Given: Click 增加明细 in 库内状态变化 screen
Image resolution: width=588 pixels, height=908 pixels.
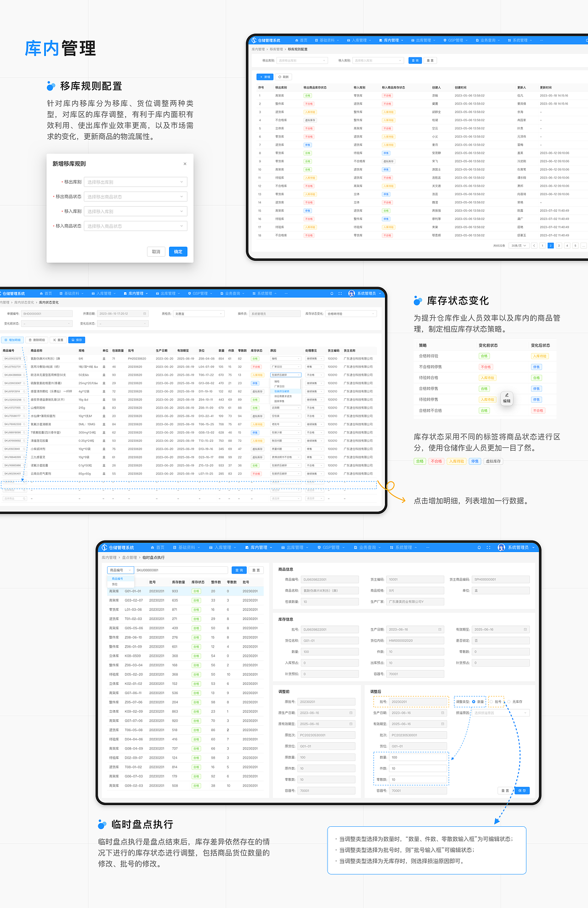Looking at the screenshot, I should click(13, 340).
